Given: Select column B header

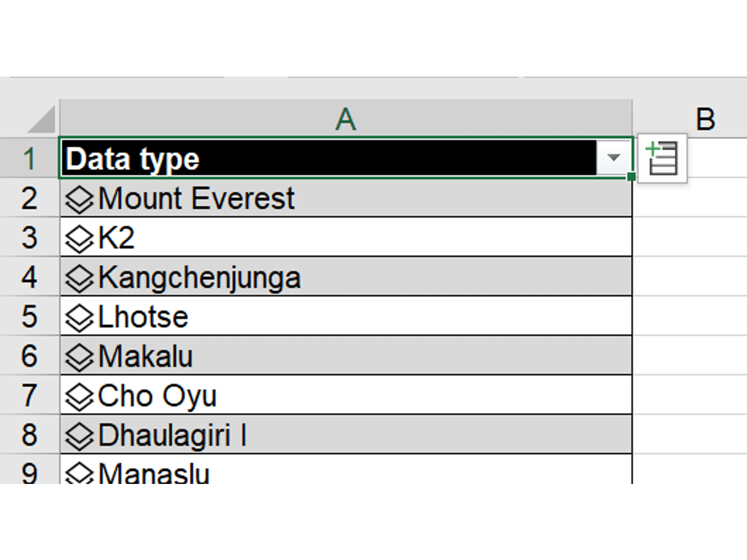Looking at the screenshot, I should click(x=705, y=119).
